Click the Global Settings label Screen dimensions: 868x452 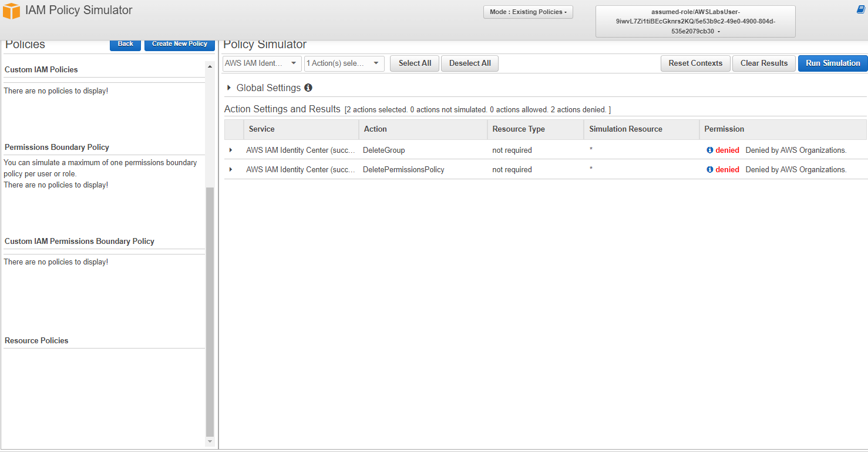point(268,88)
